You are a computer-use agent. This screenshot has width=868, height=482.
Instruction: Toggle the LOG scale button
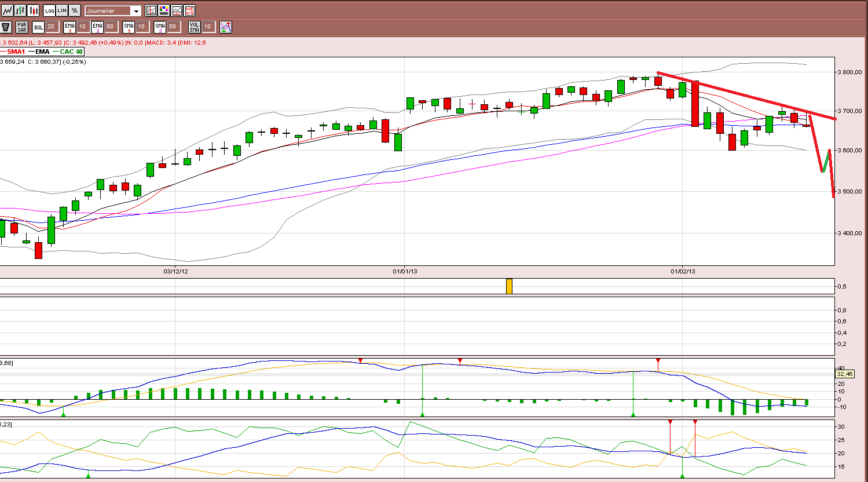49,10
